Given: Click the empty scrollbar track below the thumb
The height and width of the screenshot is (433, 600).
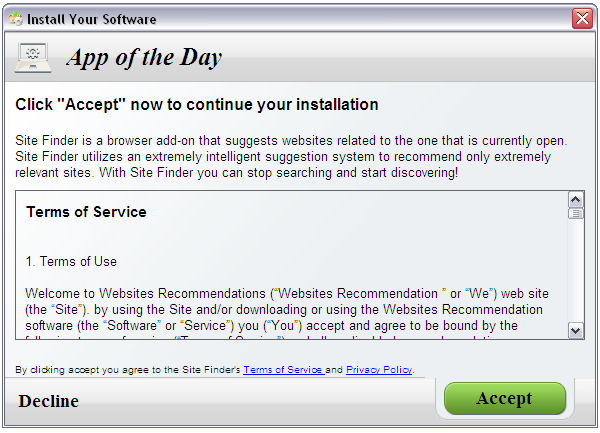Looking at the screenshot, I should [576, 271].
